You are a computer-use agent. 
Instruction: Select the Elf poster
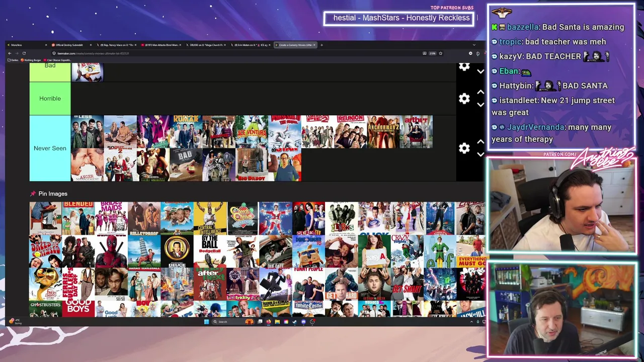[x=440, y=251]
